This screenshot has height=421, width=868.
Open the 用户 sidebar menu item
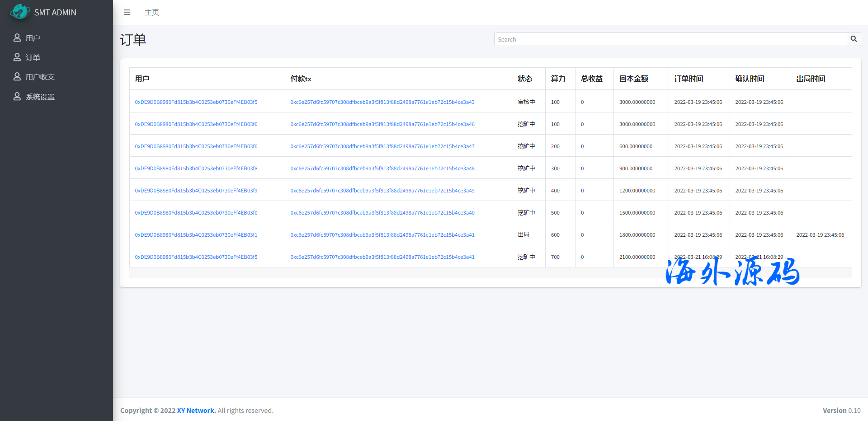coord(33,38)
